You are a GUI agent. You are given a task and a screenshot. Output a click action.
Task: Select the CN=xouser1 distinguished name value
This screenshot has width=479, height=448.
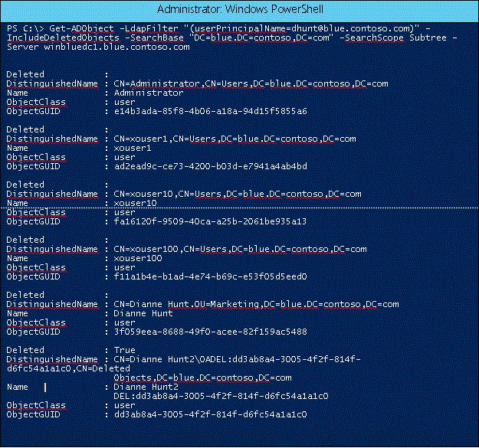(235, 139)
